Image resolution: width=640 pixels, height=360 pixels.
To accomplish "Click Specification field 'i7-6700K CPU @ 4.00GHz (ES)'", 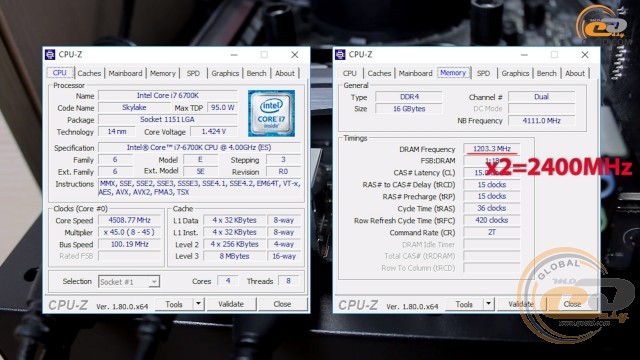I will click(200, 148).
